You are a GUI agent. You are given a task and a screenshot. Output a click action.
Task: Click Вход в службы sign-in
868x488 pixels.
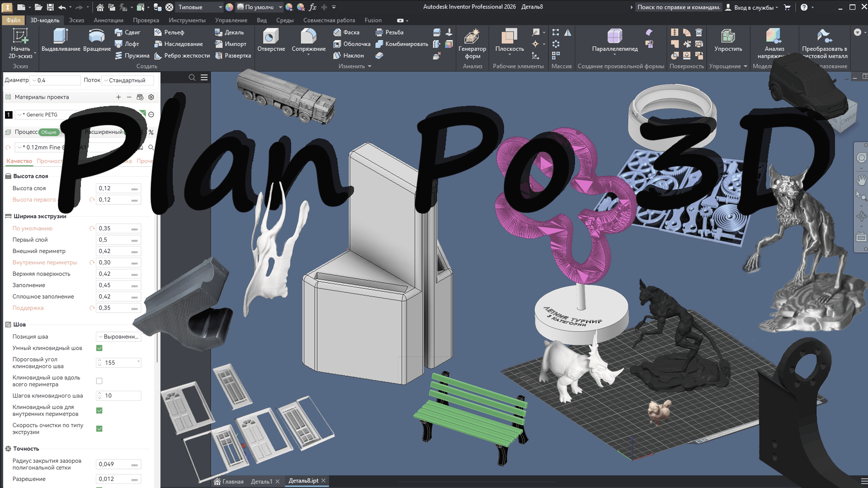(752, 7)
